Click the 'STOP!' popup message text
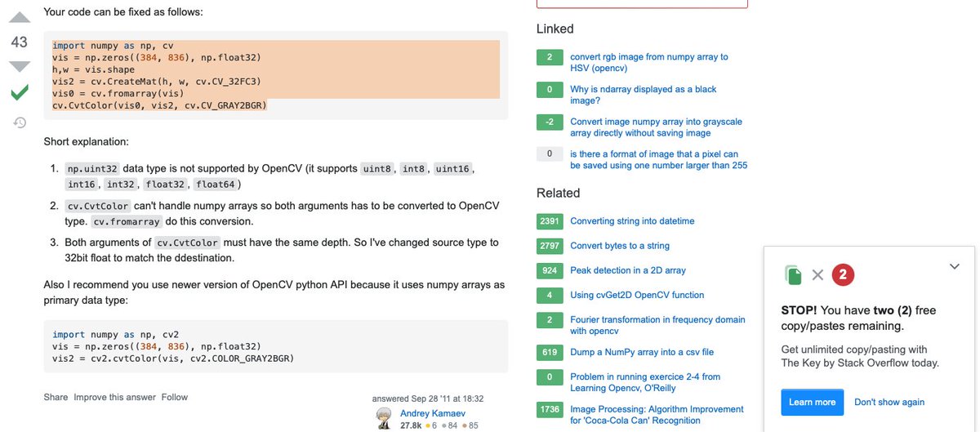Image resolution: width=980 pixels, height=432 pixels. [x=858, y=318]
